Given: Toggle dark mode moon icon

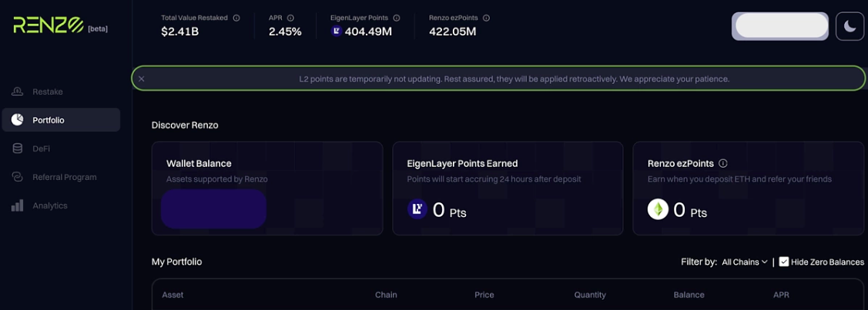Looking at the screenshot, I should (x=850, y=26).
